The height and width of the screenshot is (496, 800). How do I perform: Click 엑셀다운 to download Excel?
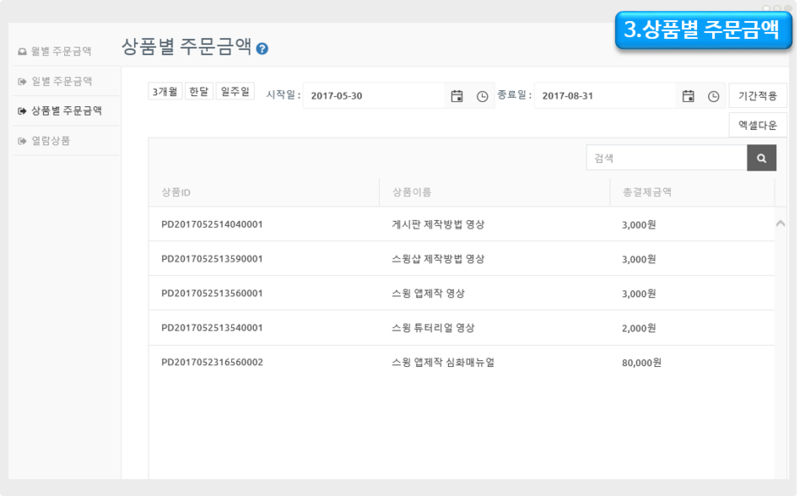pyautogui.click(x=757, y=125)
